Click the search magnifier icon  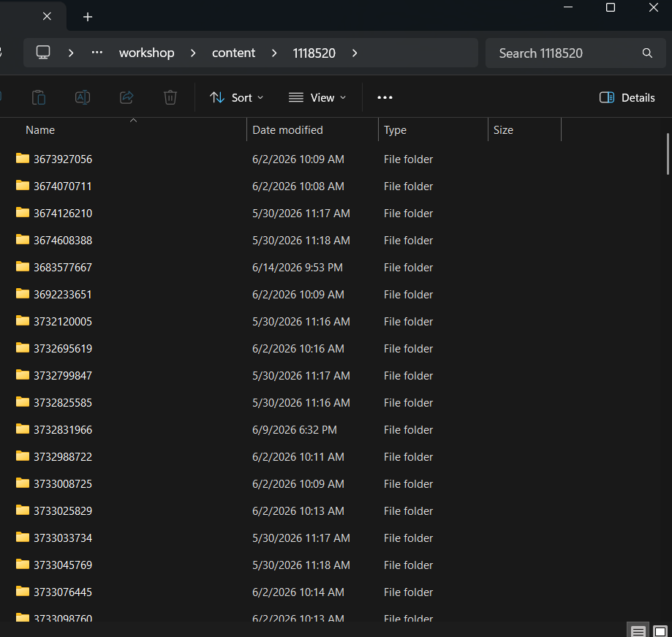pos(647,53)
